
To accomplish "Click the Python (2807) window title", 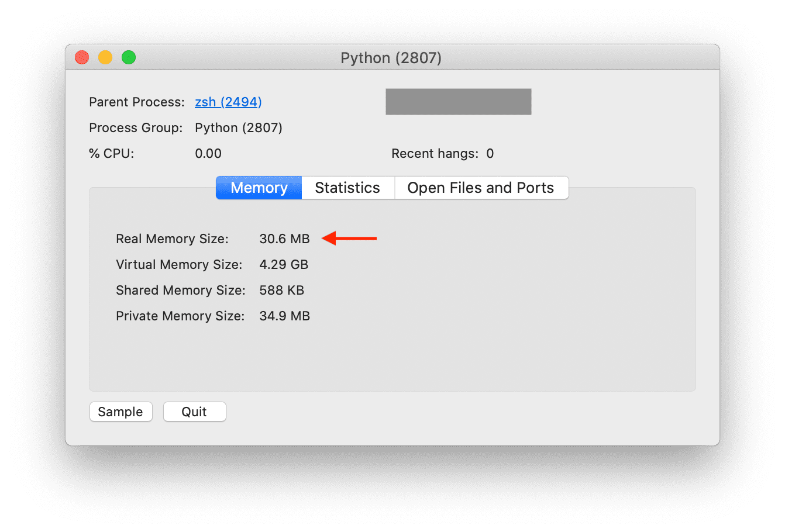I will click(391, 58).
